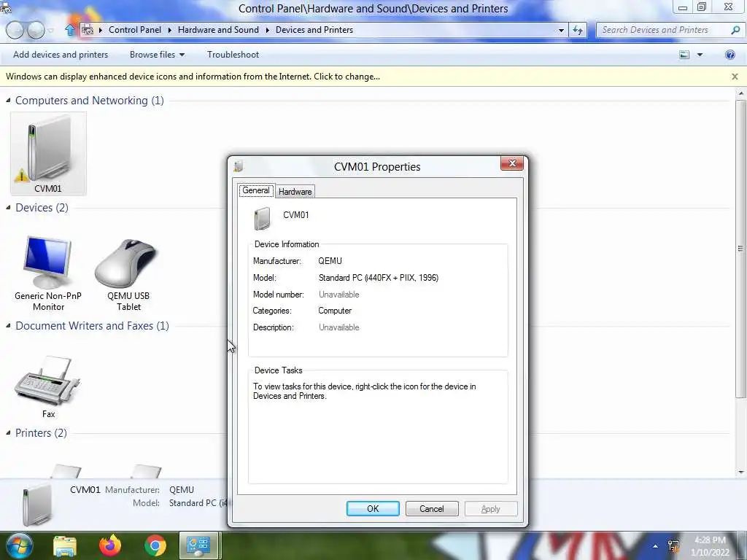The width and height of the screenshot is (747, 560).
Task: Click the OK button
Action: (373, 508)
